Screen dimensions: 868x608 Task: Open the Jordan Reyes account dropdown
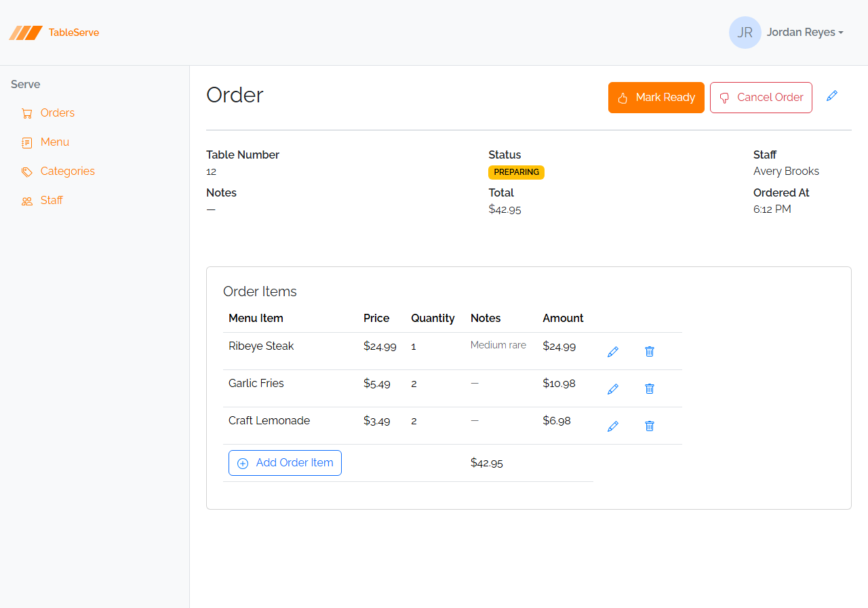805,33
